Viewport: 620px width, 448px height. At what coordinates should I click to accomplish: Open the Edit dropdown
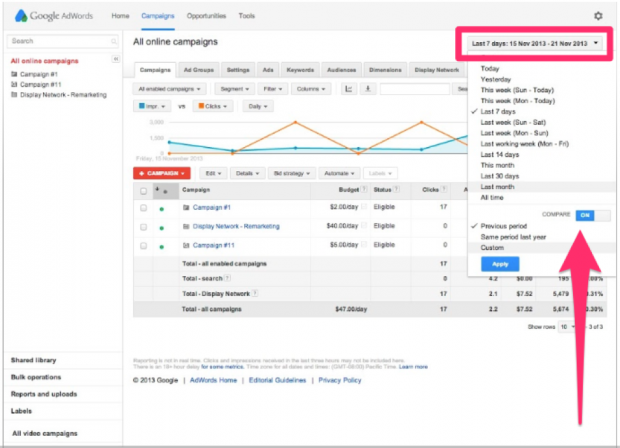[x=213, y=173]
